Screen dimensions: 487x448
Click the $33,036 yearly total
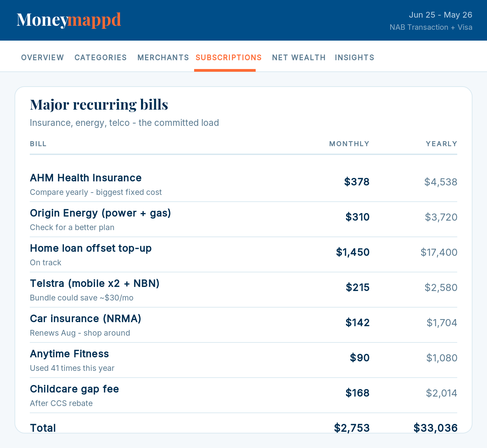point(436,428)
